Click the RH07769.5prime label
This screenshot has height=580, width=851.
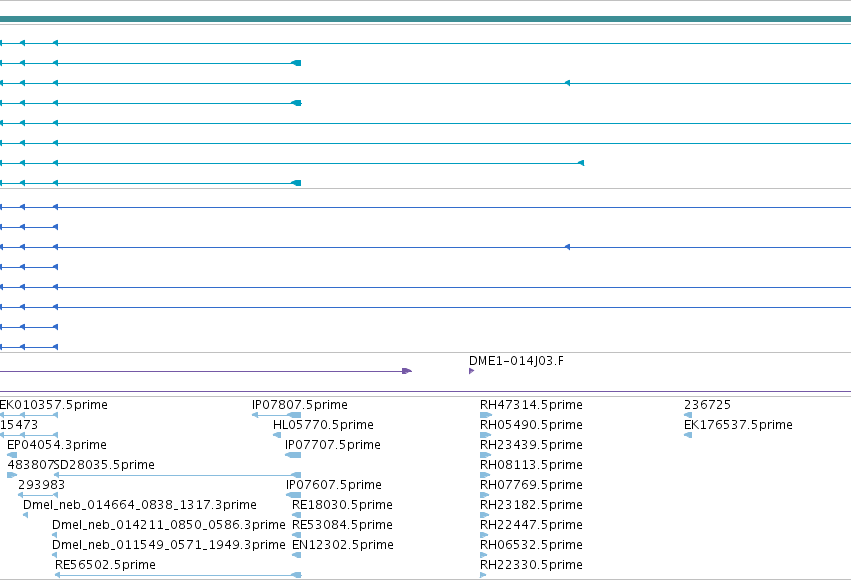(531, 485)
